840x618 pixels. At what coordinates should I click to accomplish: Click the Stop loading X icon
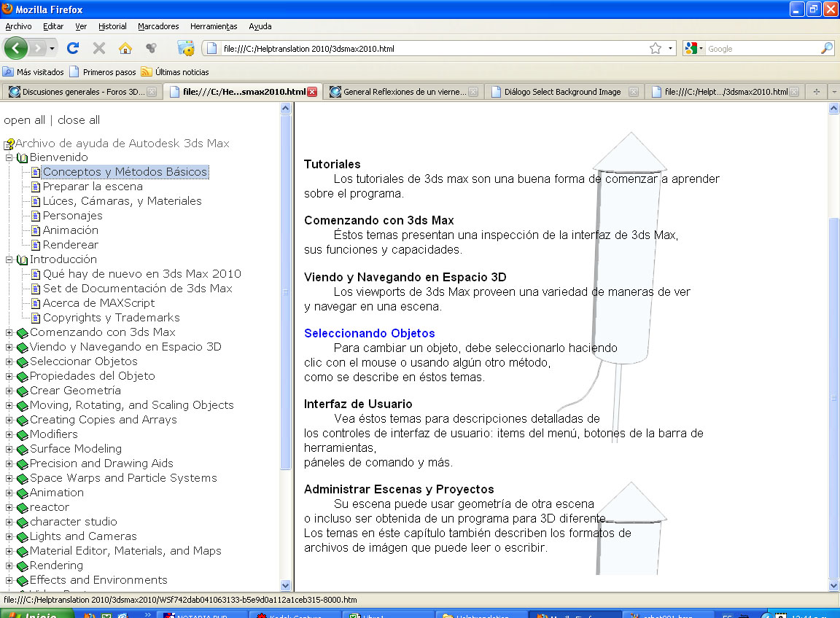tap(99, 48)
